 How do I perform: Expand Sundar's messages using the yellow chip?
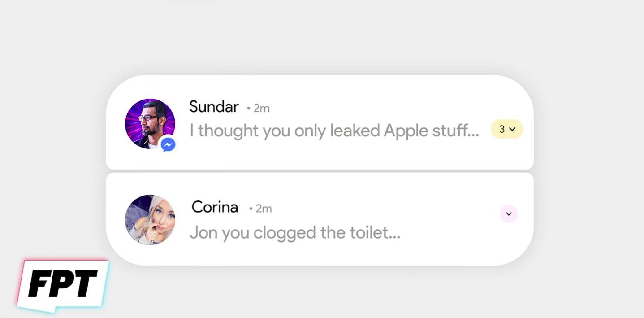(x=507, y=129)
